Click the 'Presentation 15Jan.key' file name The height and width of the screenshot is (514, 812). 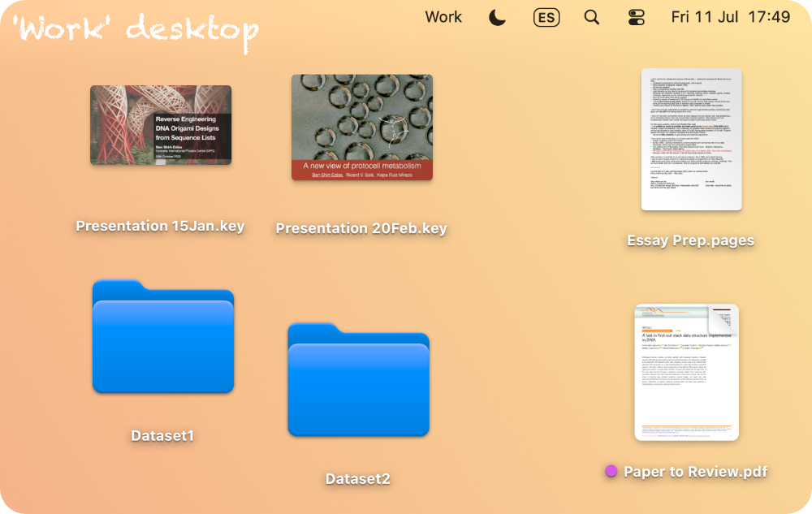[160, 227]
